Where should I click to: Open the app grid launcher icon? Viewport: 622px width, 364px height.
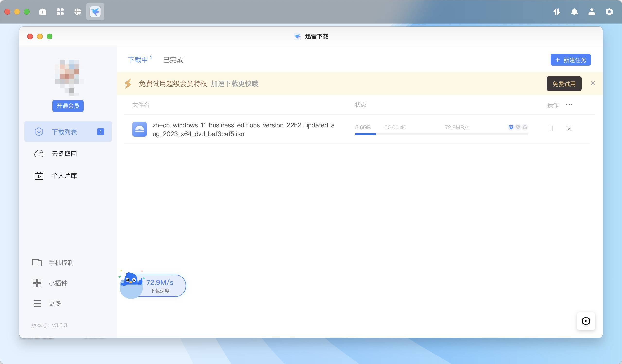click(x=60, y=12)
